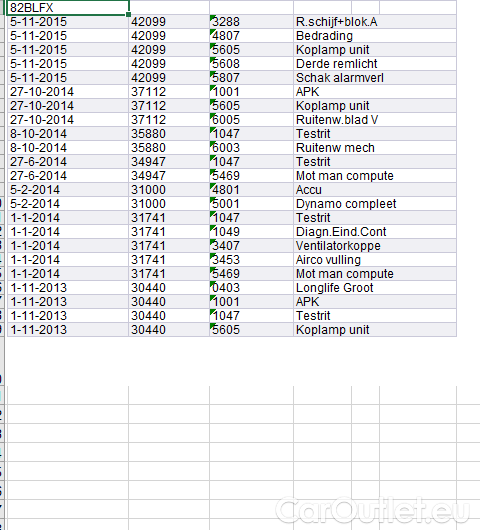Click the Accu description cell

pyautogui.click(x=375, y=190)
